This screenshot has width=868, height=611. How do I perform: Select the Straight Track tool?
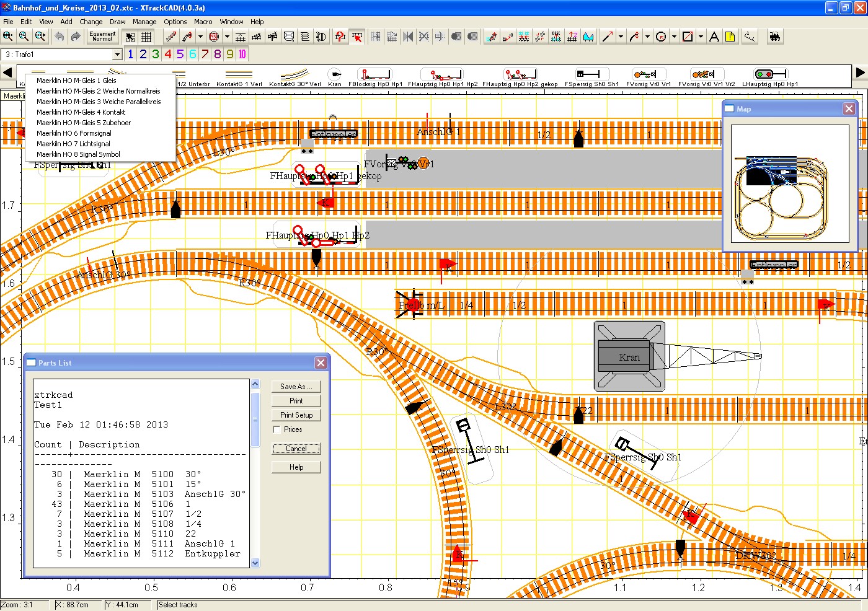[x=171, y=37]
